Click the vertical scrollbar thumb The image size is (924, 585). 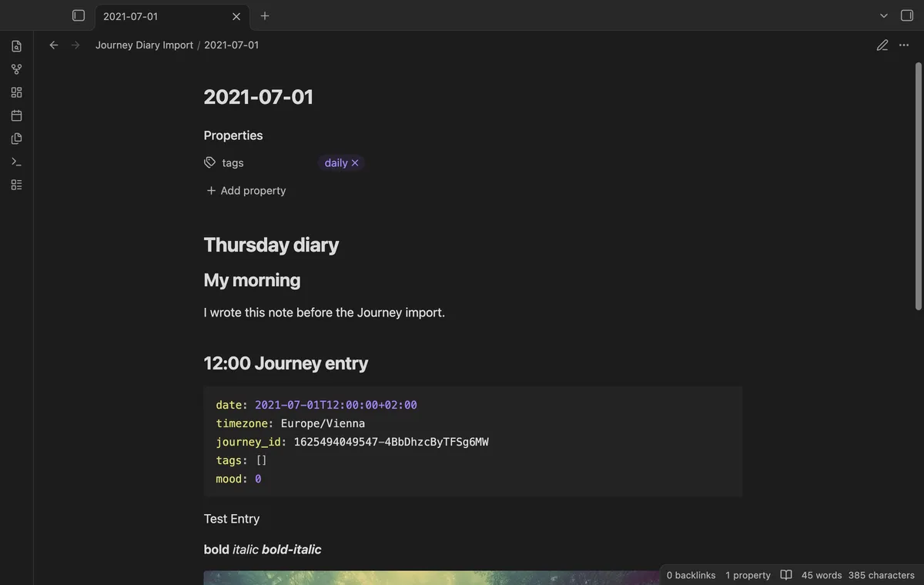tap(918, 186)
